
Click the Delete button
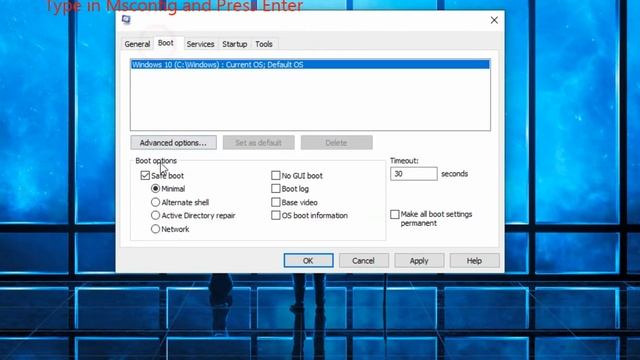pyautogui.click(x=336, y=142)
